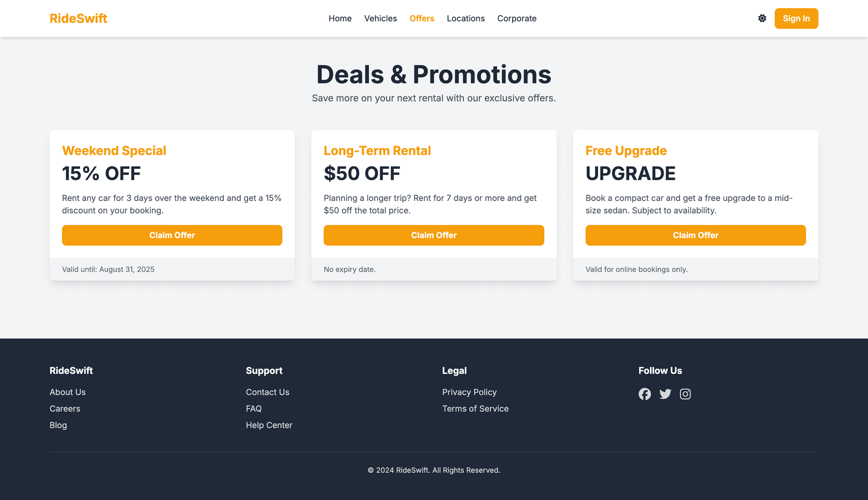Open the Vehicles navigation item
This screenshot has height=500, width=868.
381,19
